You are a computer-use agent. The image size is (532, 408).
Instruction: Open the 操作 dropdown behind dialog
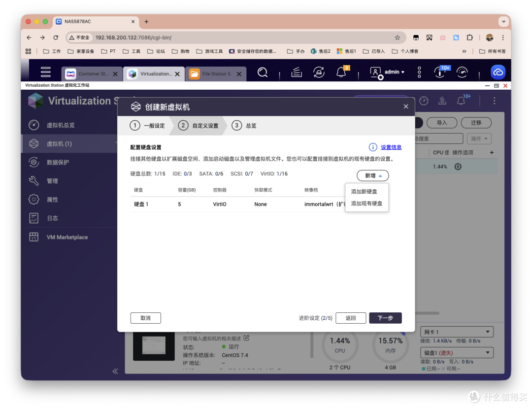pos(479,138)
